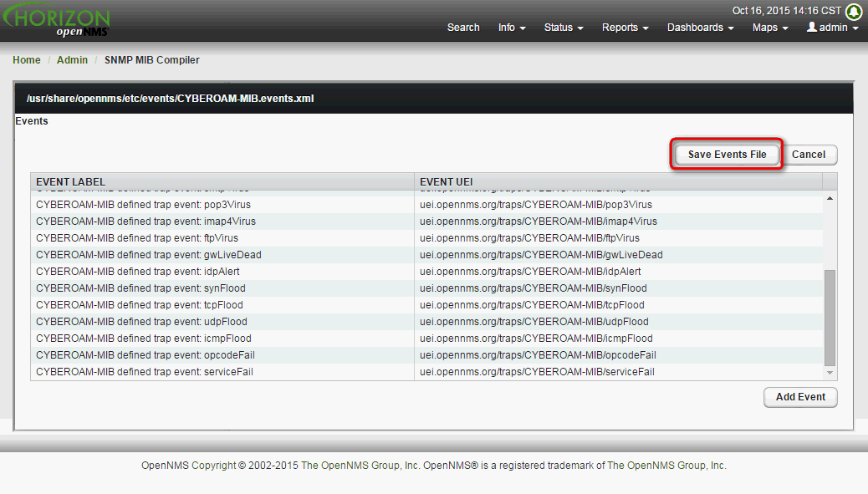Select the gwLiveDead trap event label

[x=148, y=254]
